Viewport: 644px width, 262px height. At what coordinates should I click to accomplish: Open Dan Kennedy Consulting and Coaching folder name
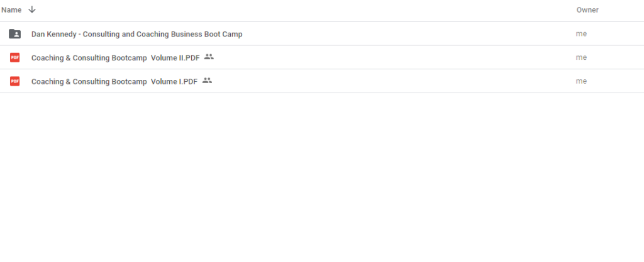click(x=136, y=34)
